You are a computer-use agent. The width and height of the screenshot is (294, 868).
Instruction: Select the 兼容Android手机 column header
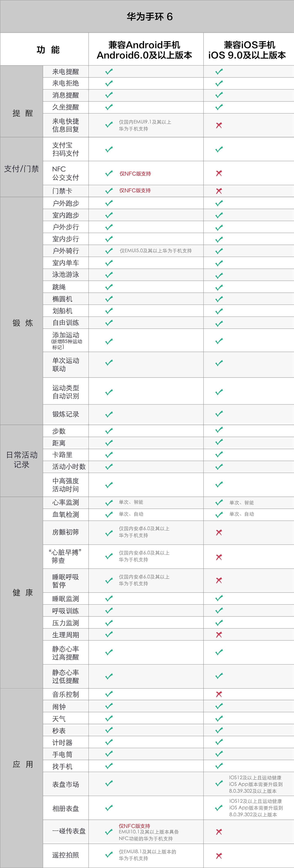pos(144,50)
